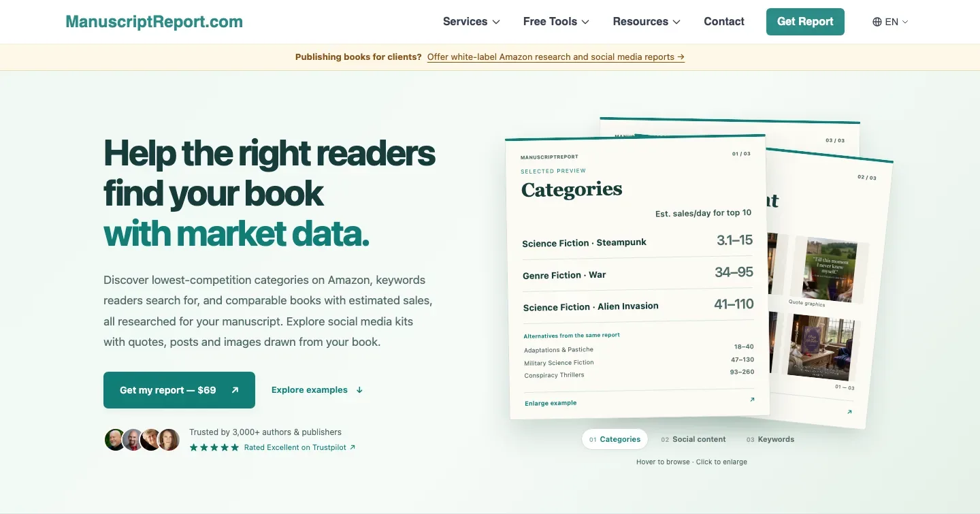Viewport: 980px width, 514px height.
Task: Click the arrow icon in Get my report button
Action: click(x=235, y=390)
